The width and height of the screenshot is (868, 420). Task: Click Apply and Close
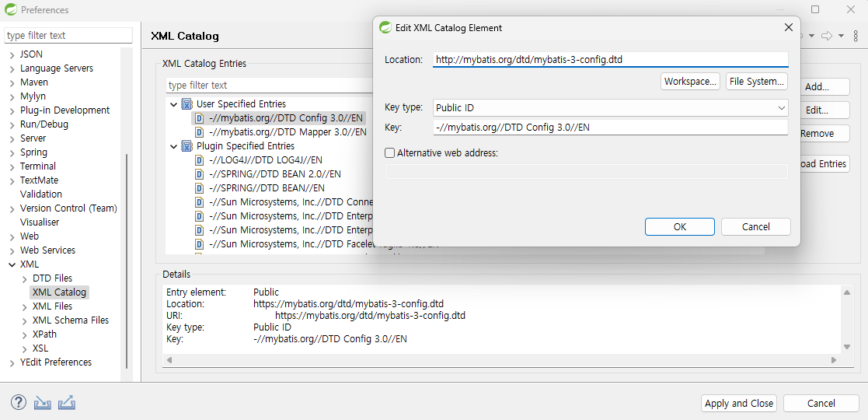point(738,404)
